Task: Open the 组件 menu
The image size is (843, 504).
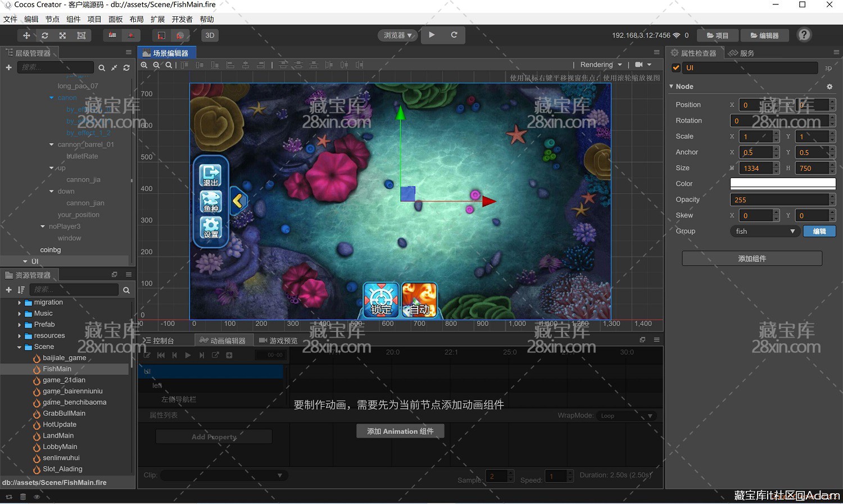Action: [x=74, y=19]
